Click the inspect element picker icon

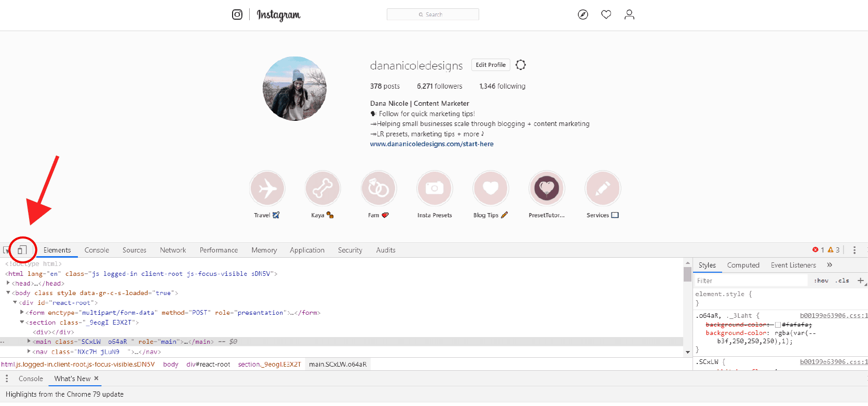[x=6, y=250]
